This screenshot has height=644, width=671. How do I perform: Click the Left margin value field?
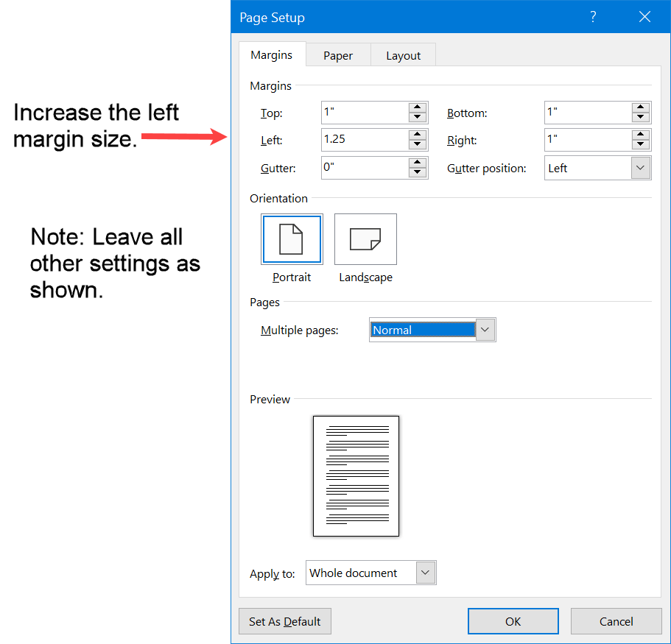click(x=365, y=140)
